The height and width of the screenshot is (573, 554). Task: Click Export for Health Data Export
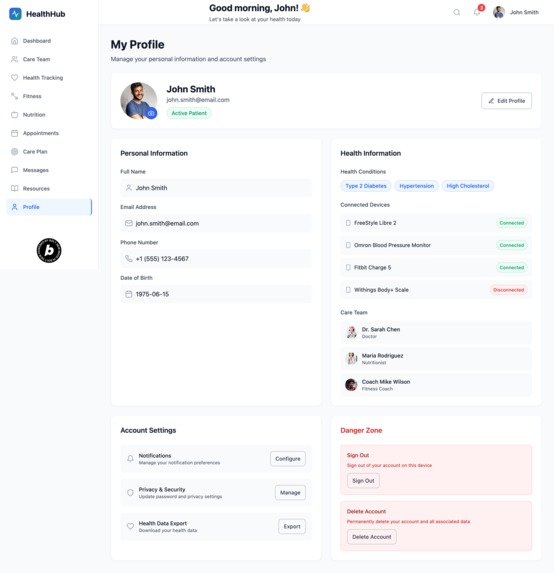coord(292,526)
